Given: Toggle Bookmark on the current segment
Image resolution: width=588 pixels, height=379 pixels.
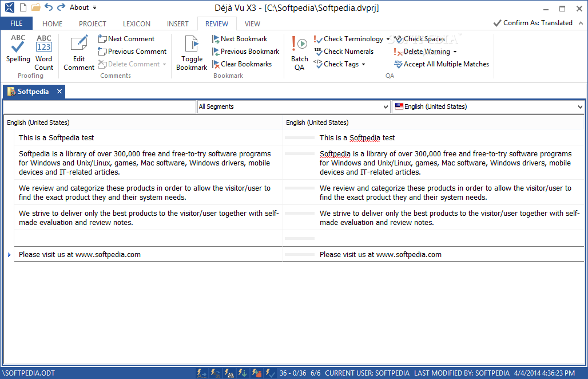Looking at the screenshot, I should click(192, 53).
